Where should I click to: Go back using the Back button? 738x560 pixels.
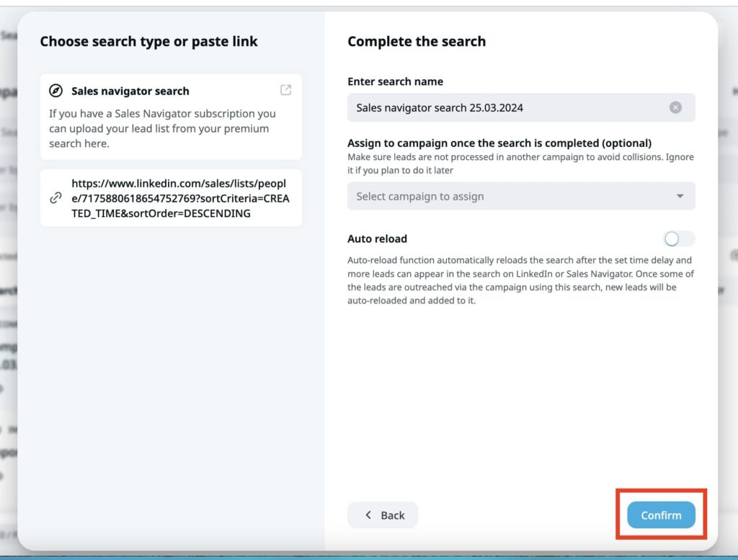point(383,515)
